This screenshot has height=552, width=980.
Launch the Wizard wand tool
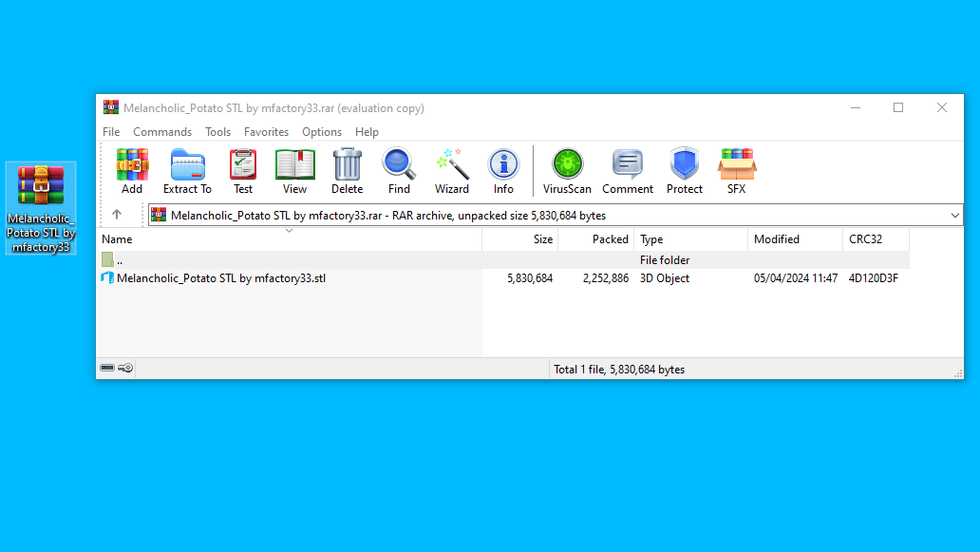pos(452,171)
